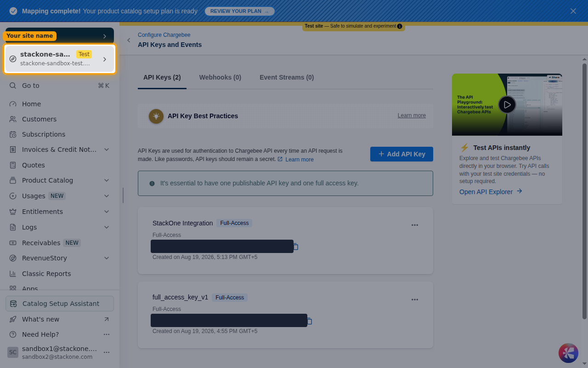Open StackOne Integration three-dot options menu
The width and height of the screenshot is (588, 368).
(x=415, y=225)
